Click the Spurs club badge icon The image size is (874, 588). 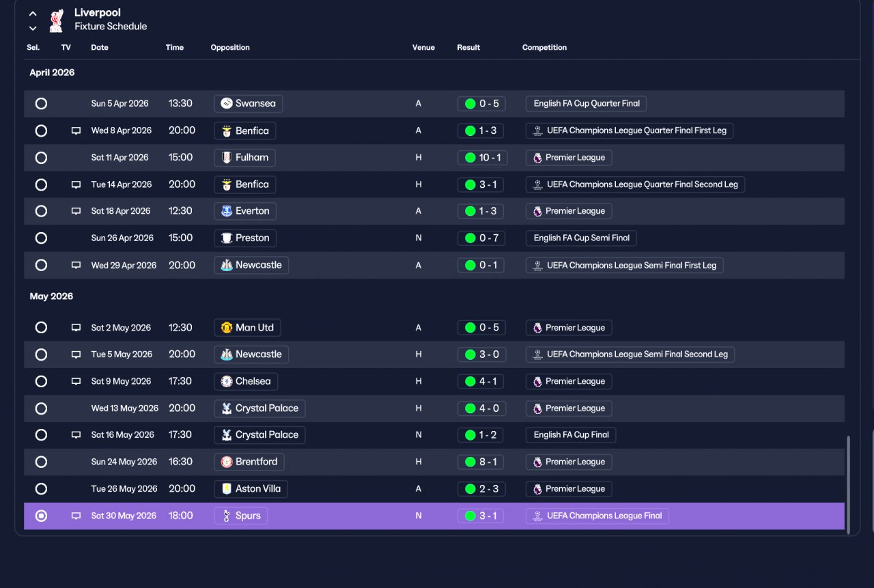[x=227, y=516]
